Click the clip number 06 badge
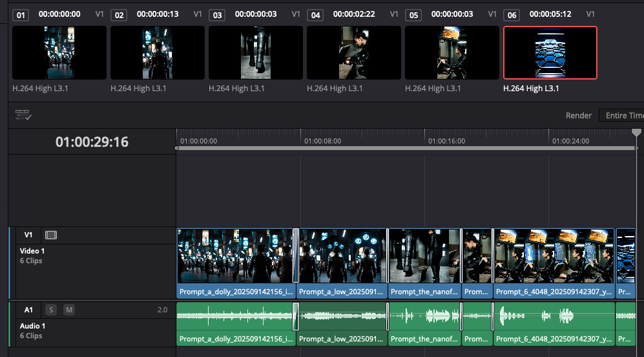The width and height of the screenshot is (644, 357). [x=512, y=16]
